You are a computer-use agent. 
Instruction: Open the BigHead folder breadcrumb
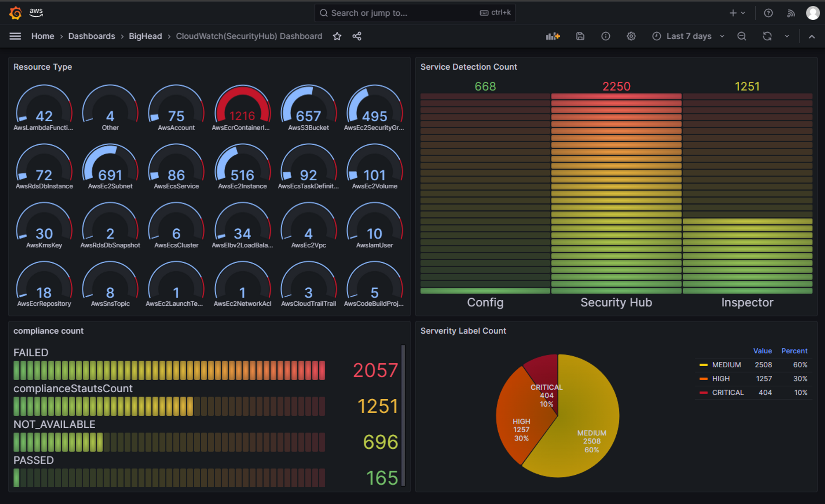(x=145, y=36)
